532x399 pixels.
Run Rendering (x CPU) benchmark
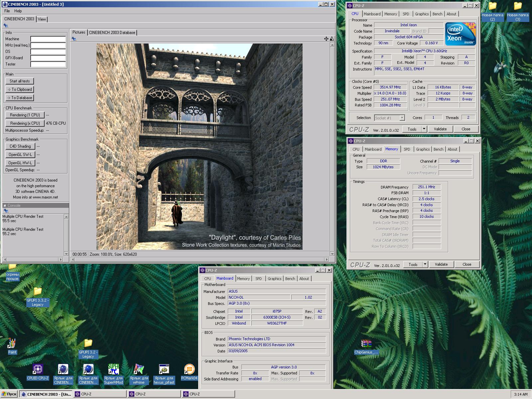pyautogui.click(x=25, y=123)
